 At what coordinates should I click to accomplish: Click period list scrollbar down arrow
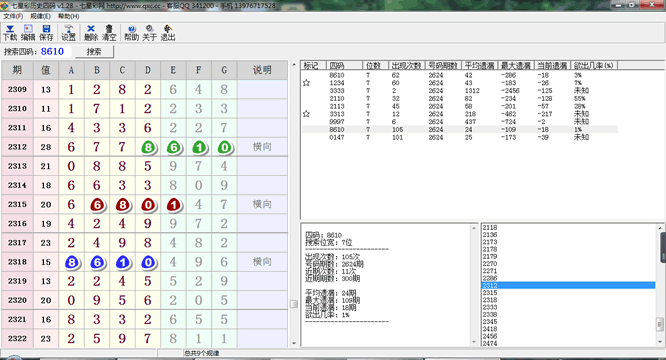pyautogui.click(x=660, y=342)
